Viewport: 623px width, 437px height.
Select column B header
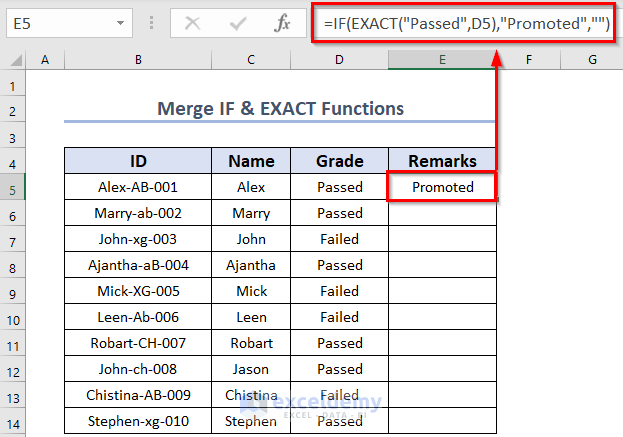pyautogui.click(x=138, y=61)
